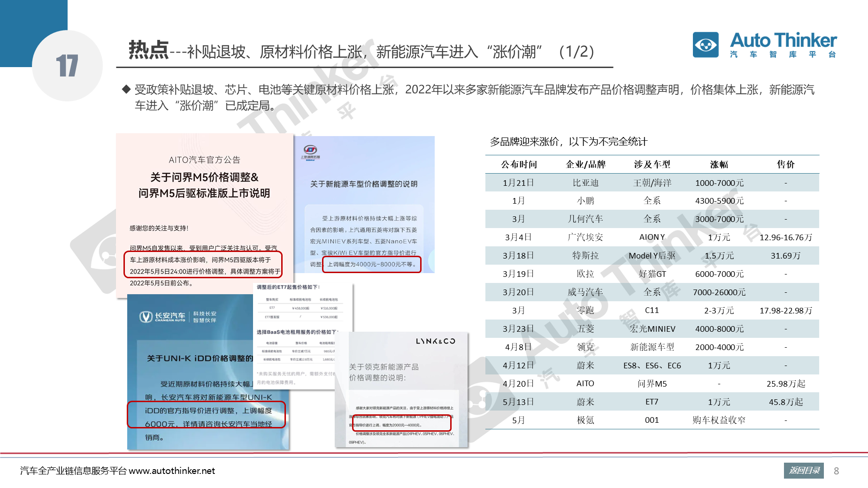Click page number 8 in footer
The width and height of the screenshot is (868, 488).
(836, 471)
